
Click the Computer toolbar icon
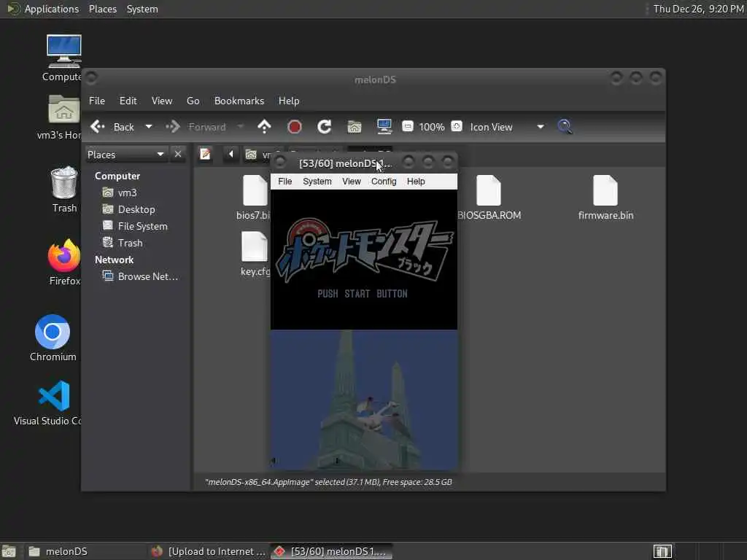pos(384,127)
